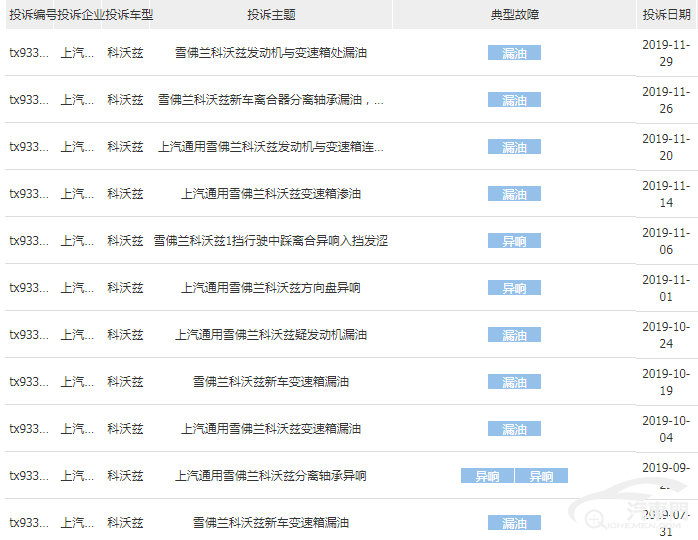
Task: Open complaint 雪佛兰科沃兹1挡行驶中踩离合异响入挡发涩
Action: [x=271, y=241]
